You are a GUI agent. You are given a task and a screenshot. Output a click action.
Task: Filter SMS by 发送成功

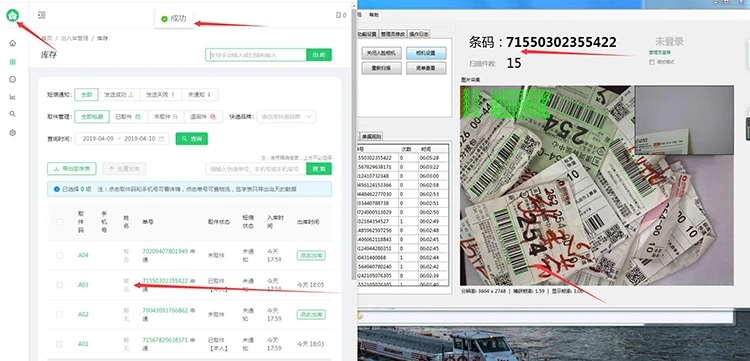[x=119, y=95]
